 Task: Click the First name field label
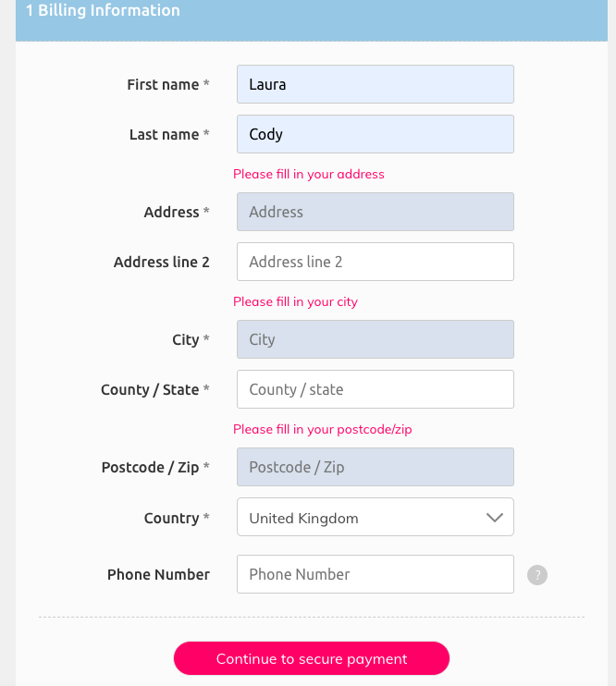coord(163,85)
